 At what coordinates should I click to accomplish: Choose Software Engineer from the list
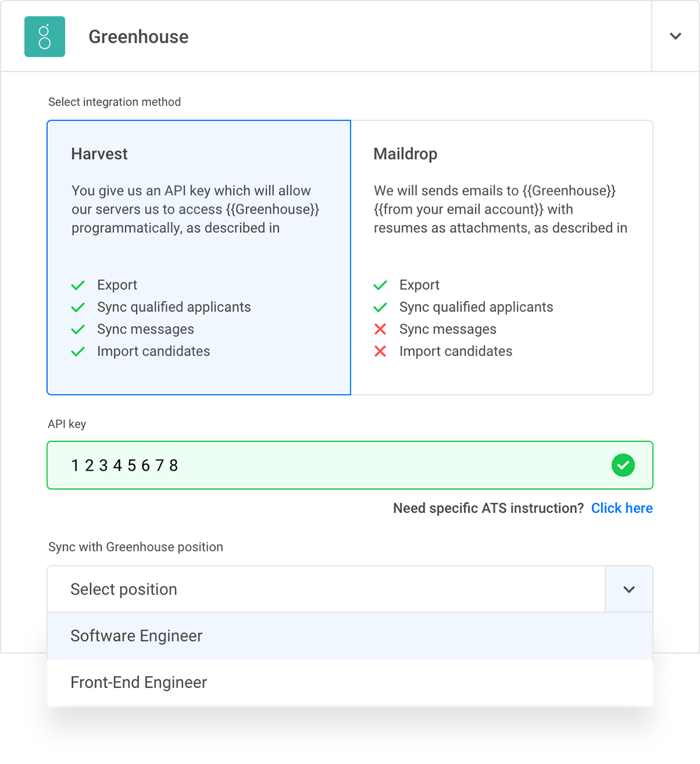350,636
